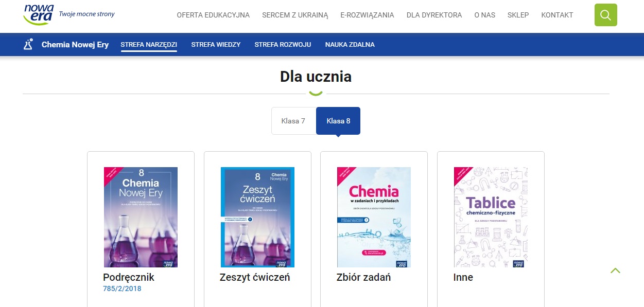Open the green search button
This screenshot has width=644, height=307.
(605, 15)
